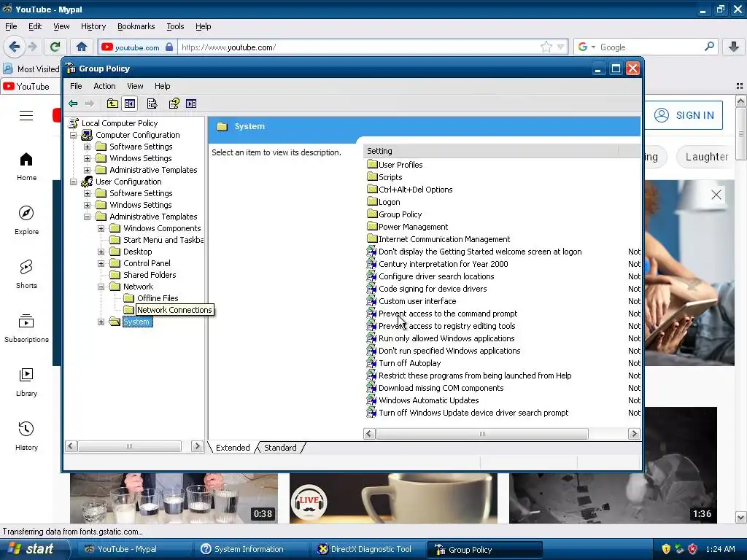Expand the Windows Components node
The height and width of the screenshot is (560, 747).
(101, 228)
